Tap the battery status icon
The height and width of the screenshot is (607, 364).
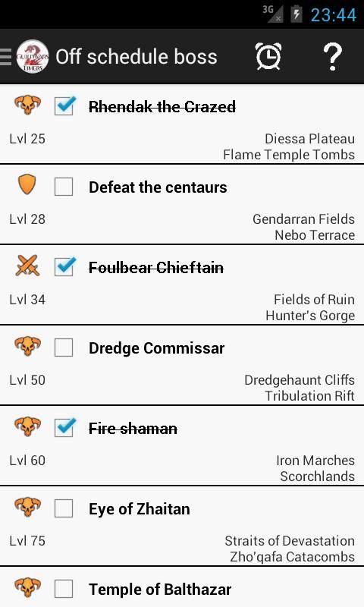297,14
